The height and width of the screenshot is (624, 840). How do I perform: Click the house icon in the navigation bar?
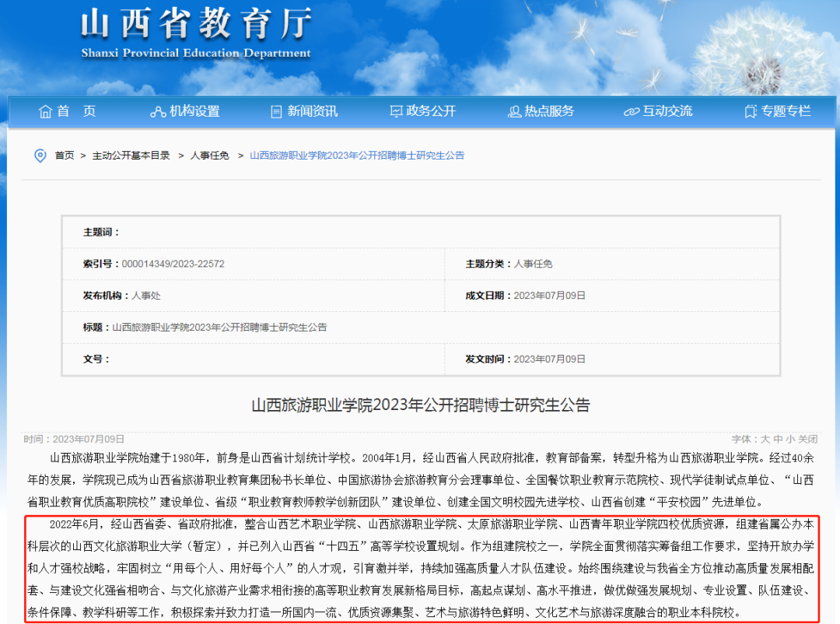[x=46, y=111]
